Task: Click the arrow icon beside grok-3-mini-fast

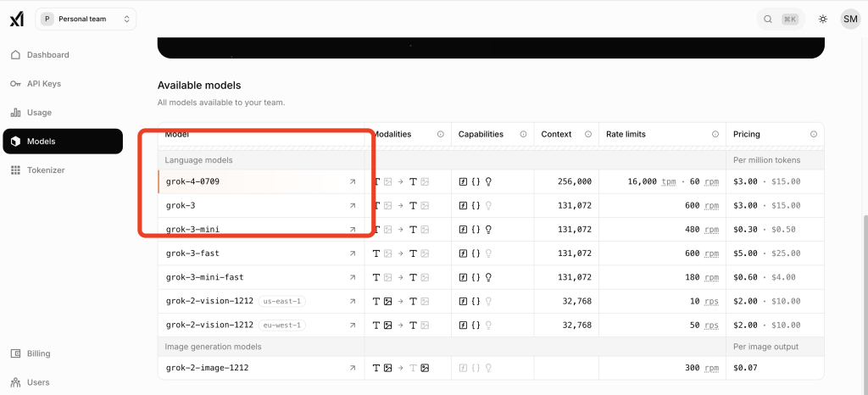Action: (353, 277)
